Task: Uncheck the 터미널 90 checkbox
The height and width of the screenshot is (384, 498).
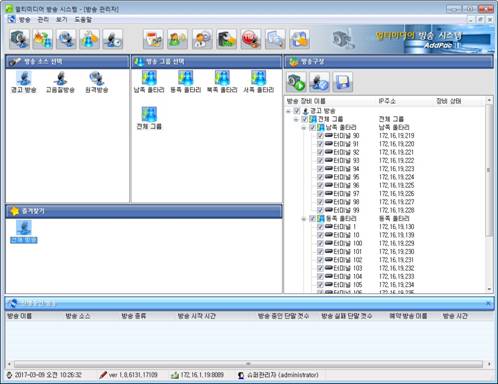Action: pos(320,136)
